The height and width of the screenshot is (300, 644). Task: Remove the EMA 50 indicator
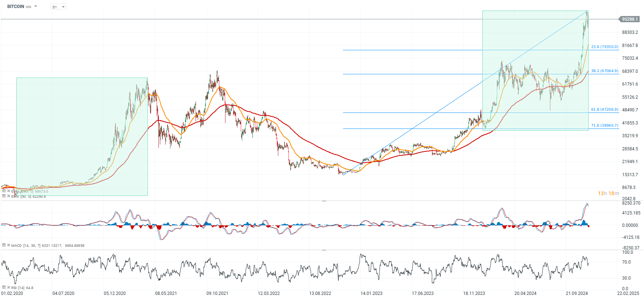tap(9, 196)
